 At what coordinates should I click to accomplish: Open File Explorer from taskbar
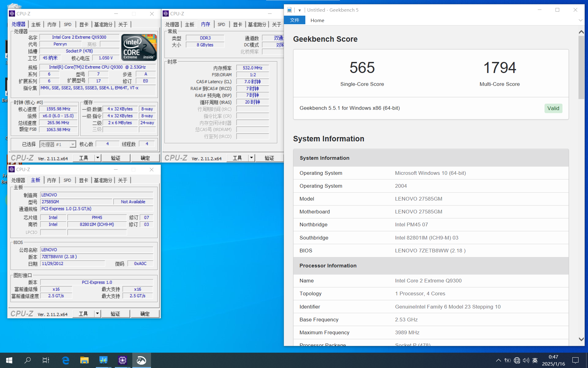tap(84, 360)
